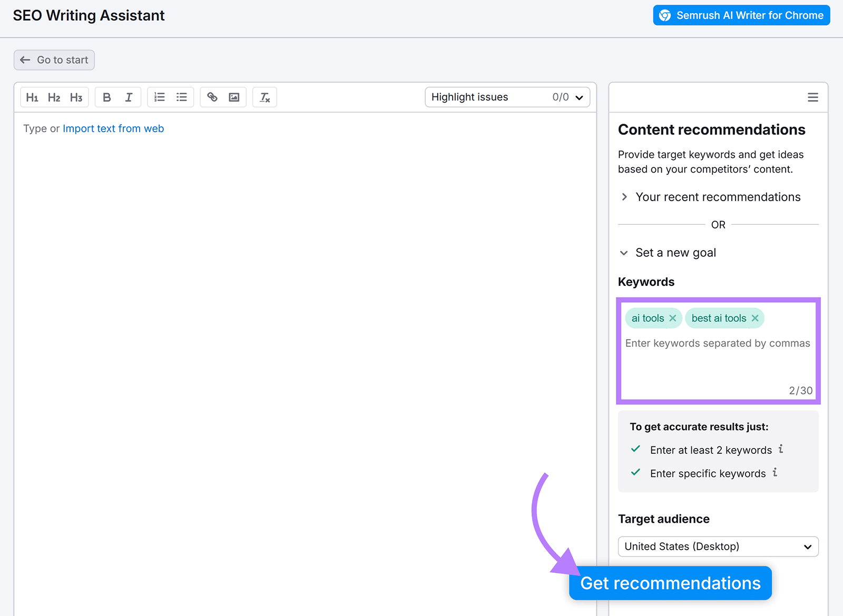
Task: Apply Heading 1 formatting
Action: pyautogui.click(x=32, y=97)
